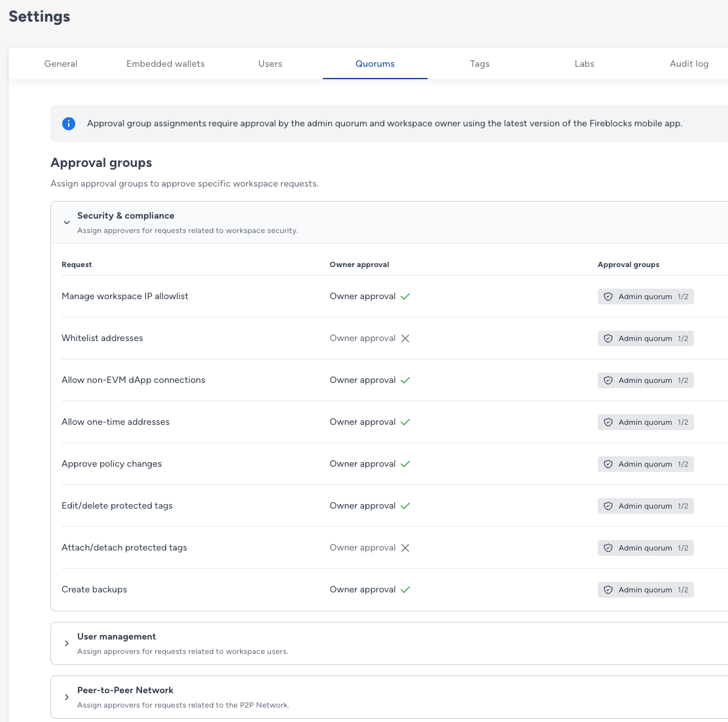Click the 'Settings' page title

[x=39, y=17]
